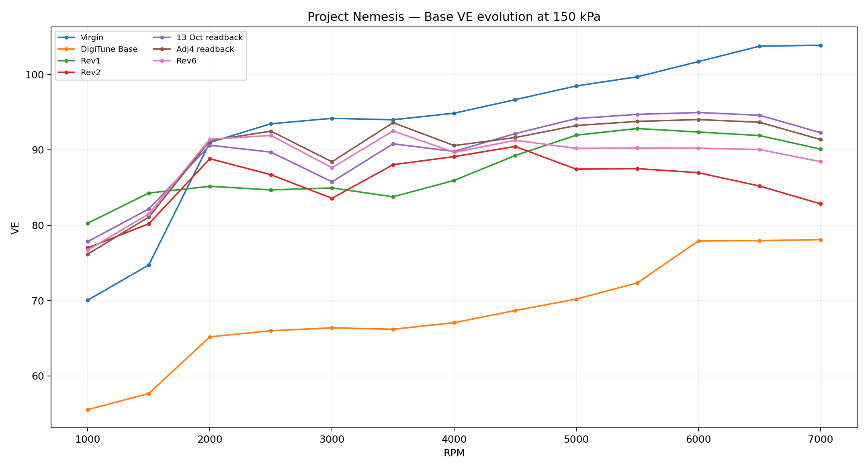
Task: Click the 'Virgin' legend entry
Action: [80, 38]
